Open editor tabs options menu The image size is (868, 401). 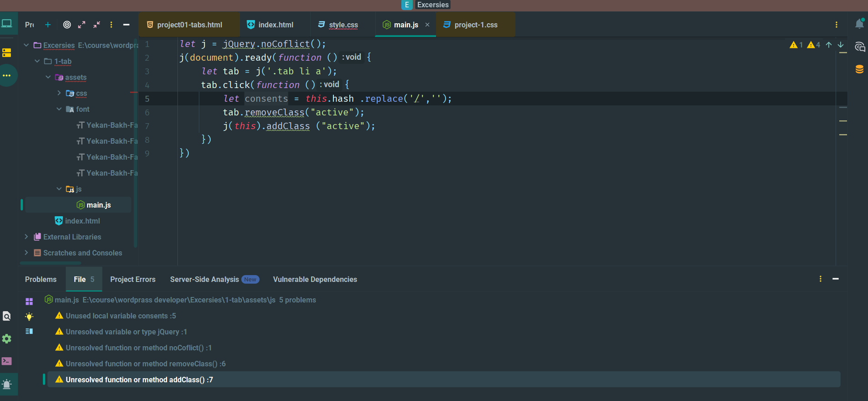837,25
